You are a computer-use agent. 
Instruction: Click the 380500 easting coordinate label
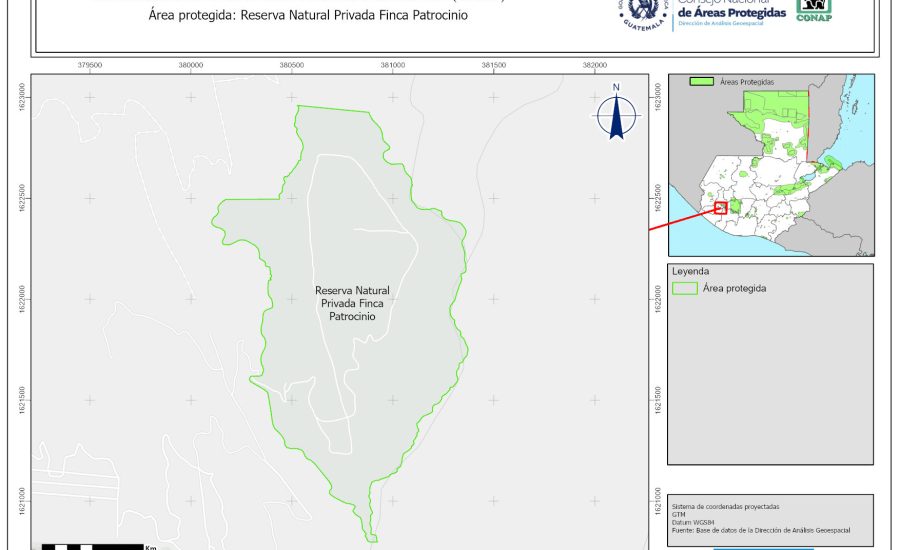[292, 65]
